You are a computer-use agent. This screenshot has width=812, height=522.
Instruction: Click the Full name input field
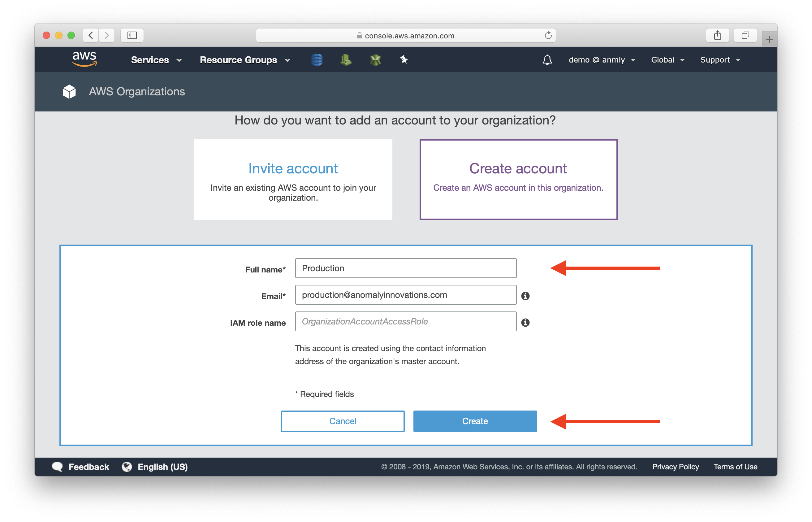click(x=406, y=268)
